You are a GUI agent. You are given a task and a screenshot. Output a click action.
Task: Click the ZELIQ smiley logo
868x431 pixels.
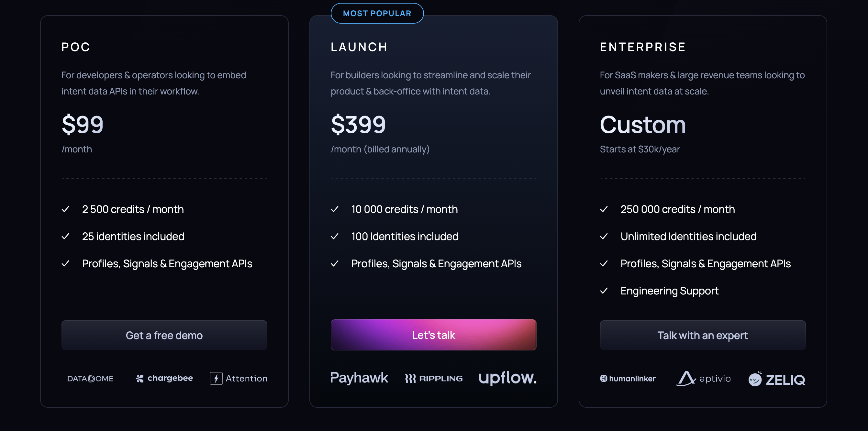(777, 379)
